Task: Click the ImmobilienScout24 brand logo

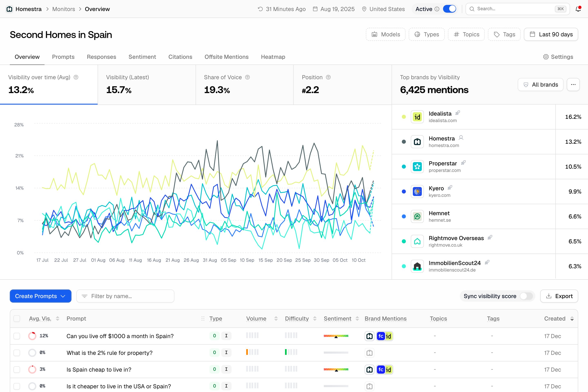Action: pyautogui.click(x=417, y=266)
